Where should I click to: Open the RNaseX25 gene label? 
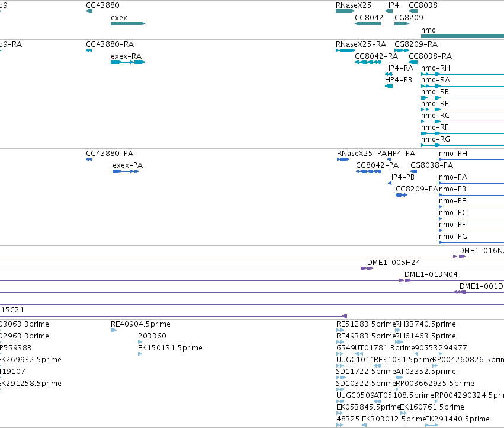(353, 5)
